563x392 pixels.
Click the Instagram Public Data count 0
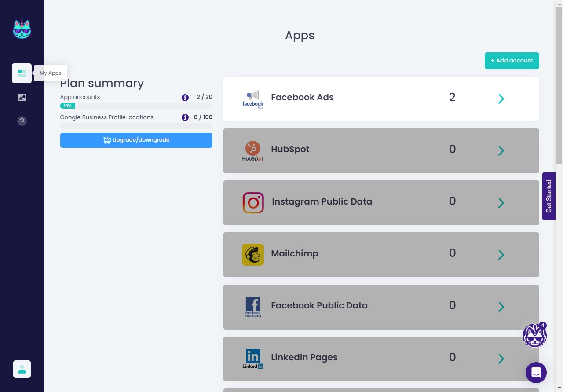(452, 201)
